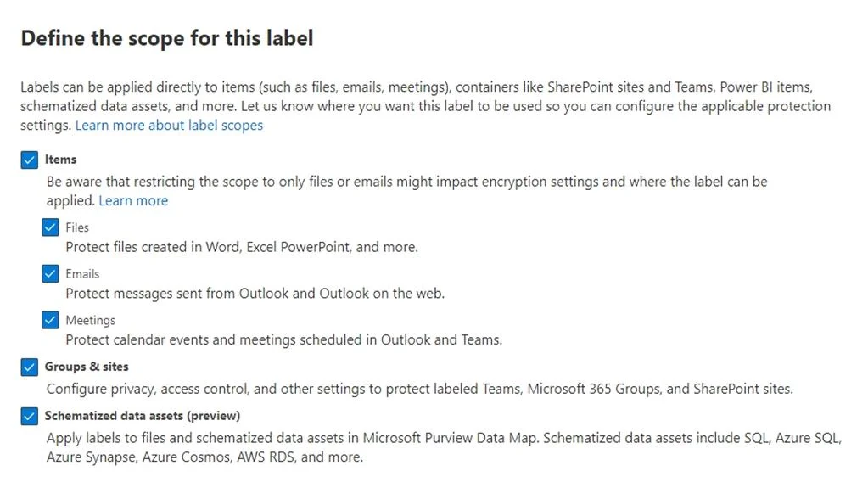Click the Groups & sites label
This screenshot has width=868, height=499.
coord(87,367)
